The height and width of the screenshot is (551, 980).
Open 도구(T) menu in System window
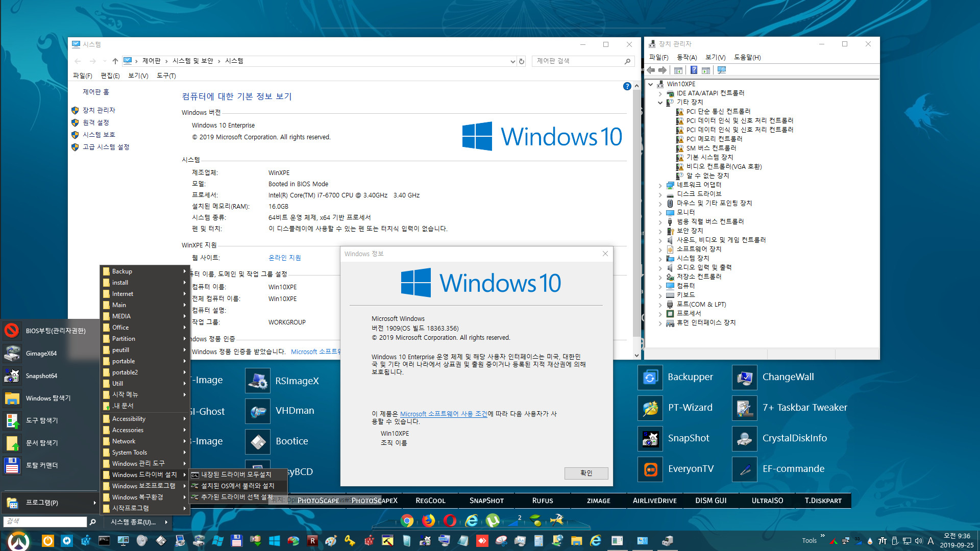coord(166,76)
